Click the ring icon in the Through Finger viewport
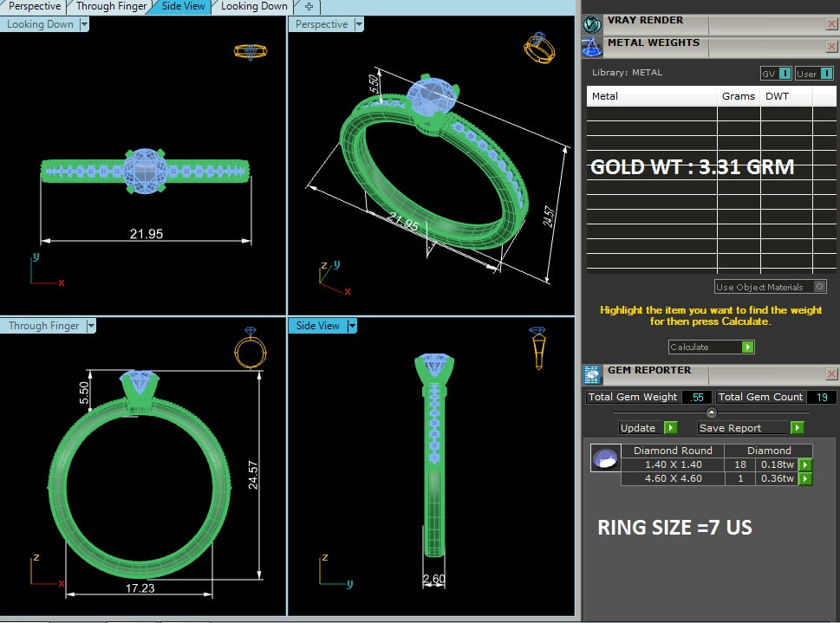840x623 pixels. [x=251, y=348]
